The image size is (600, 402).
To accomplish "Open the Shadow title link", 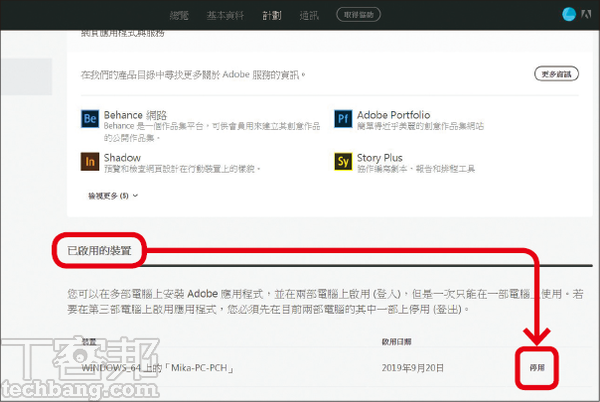I will tap(122, 158).
